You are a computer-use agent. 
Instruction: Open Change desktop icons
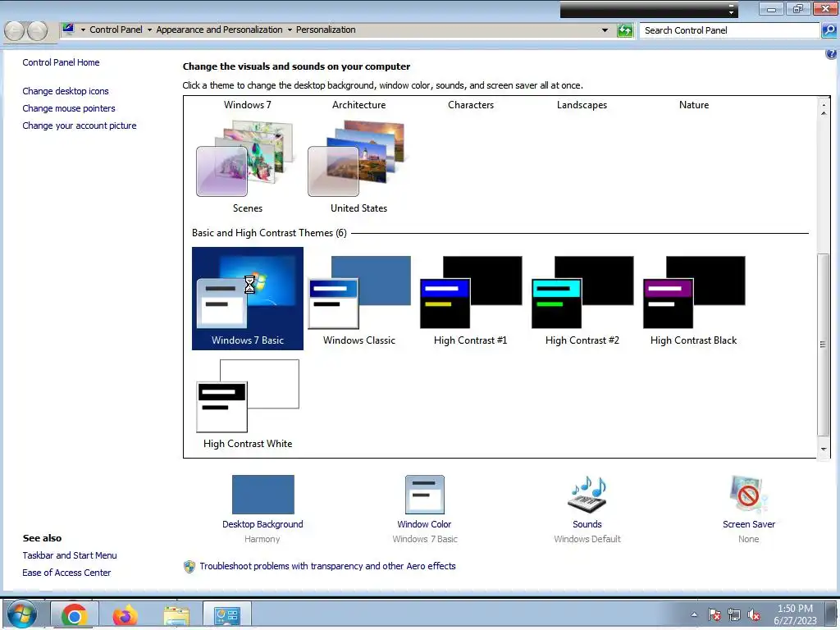(66, 91)
